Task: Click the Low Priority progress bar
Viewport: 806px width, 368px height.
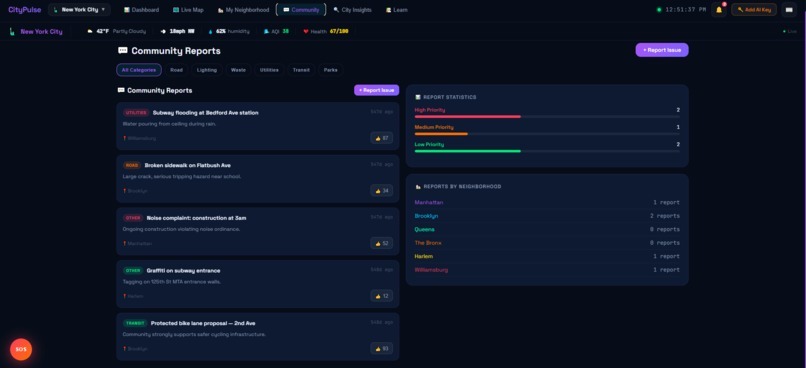Action: (547, 151)
